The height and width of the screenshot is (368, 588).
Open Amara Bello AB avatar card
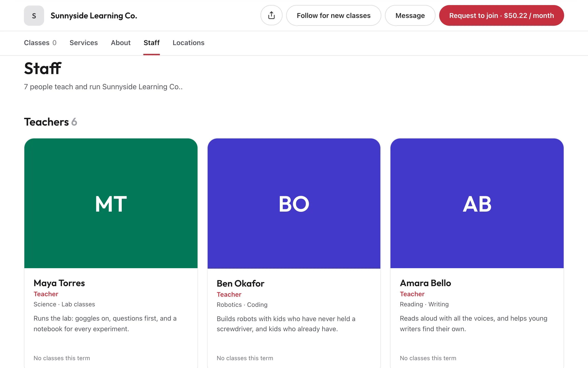[477, 204]
